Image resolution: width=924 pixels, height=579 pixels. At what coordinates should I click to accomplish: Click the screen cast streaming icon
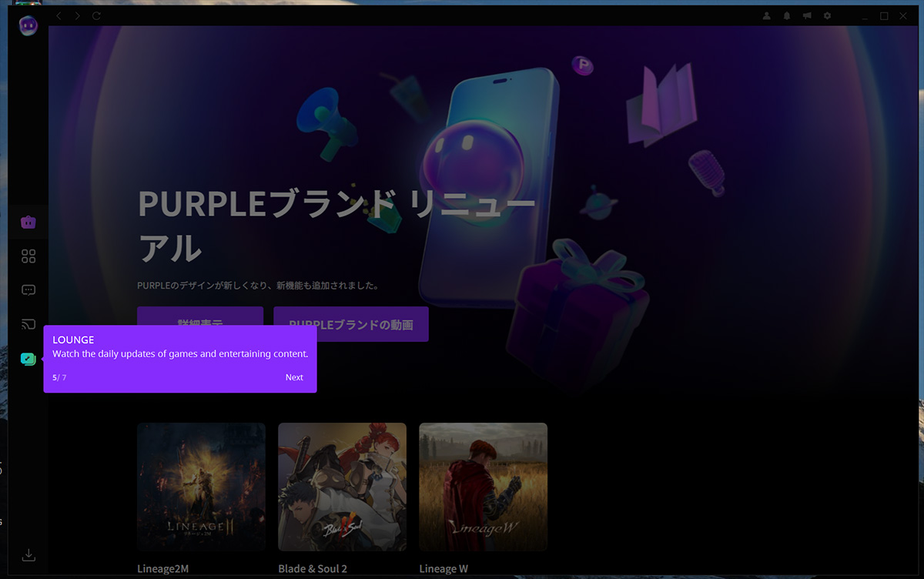28,324
